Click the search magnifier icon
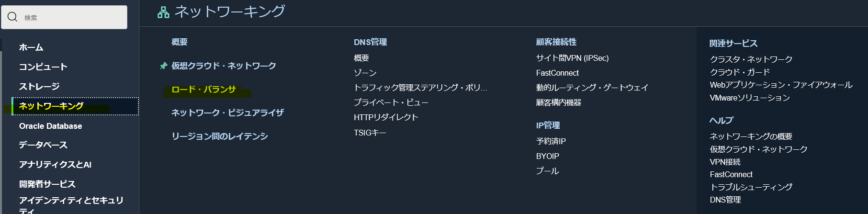This screenshot has height=214, width=868. pyautogui.click(x=12, y=17)
